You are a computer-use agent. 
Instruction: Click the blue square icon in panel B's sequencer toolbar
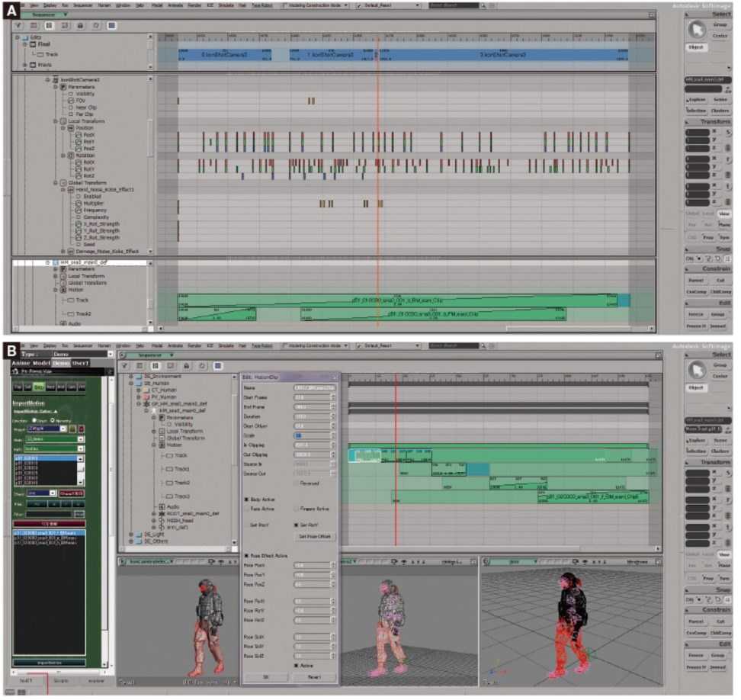217,366
